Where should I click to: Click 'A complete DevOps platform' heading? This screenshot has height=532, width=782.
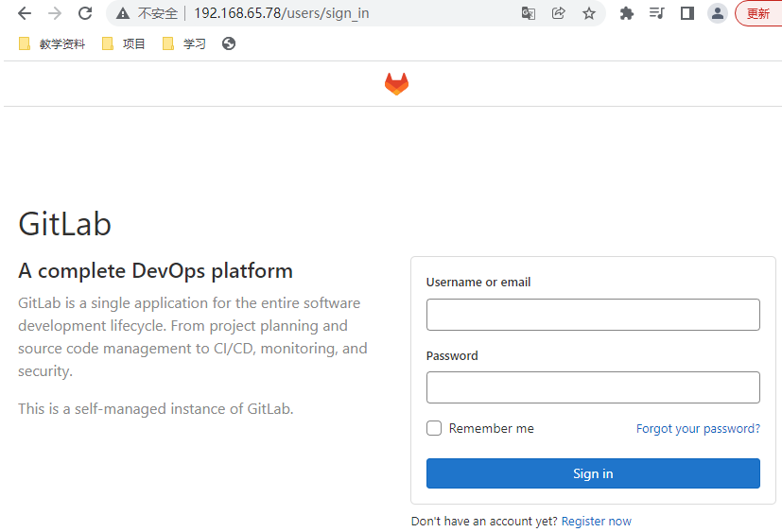[156, 271]
